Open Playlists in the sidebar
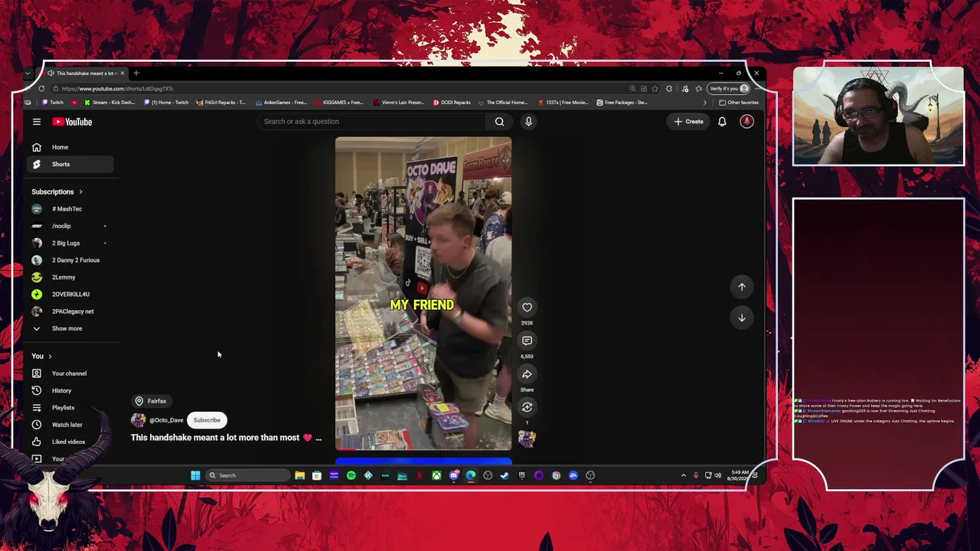 point(70,408)
